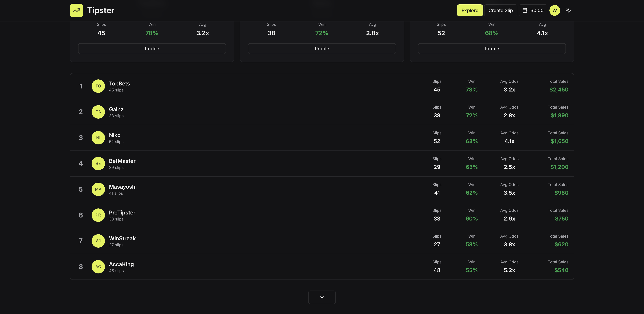Select the TopBets name in the leaderboard
Screen dimensions: 644x314
point(120,83)
